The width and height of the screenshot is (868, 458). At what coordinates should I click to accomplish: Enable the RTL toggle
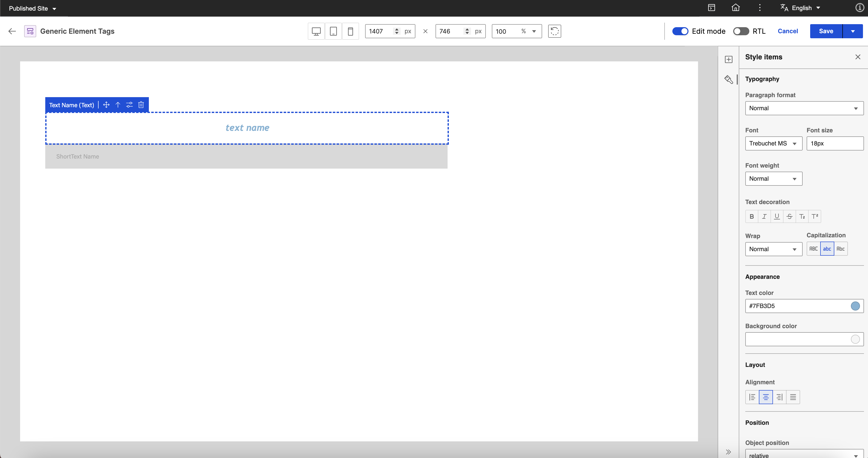[741, 31]
